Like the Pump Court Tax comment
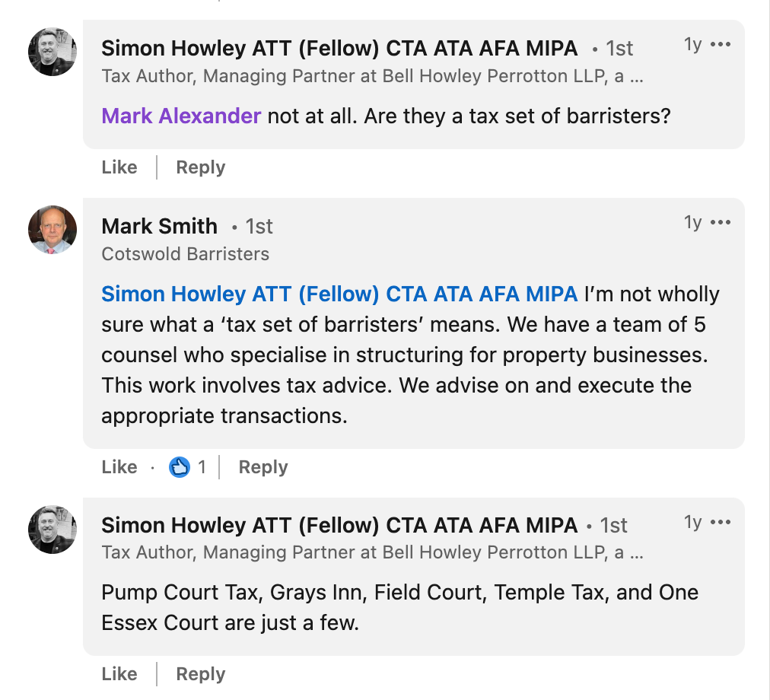This screenshot has height=700, width=770. pos(119,673)
